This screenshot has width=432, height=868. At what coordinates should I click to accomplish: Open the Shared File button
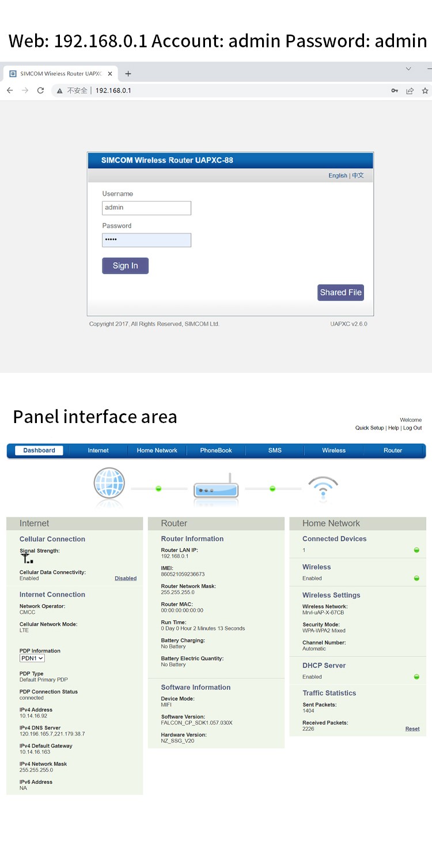(340, 292)
